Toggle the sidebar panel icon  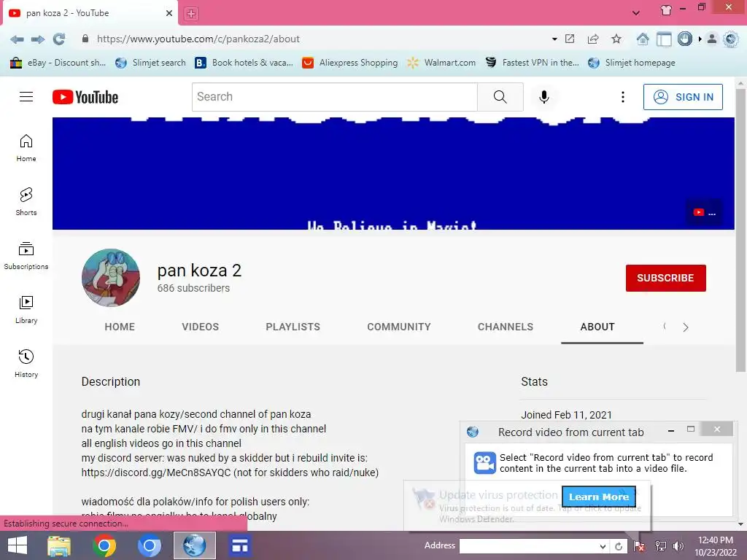click(664, 39)
